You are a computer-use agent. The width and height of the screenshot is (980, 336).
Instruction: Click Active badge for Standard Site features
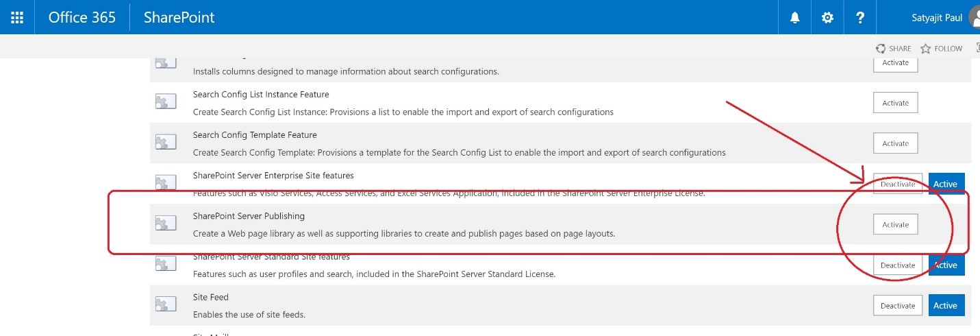click(x=946, y=265)
